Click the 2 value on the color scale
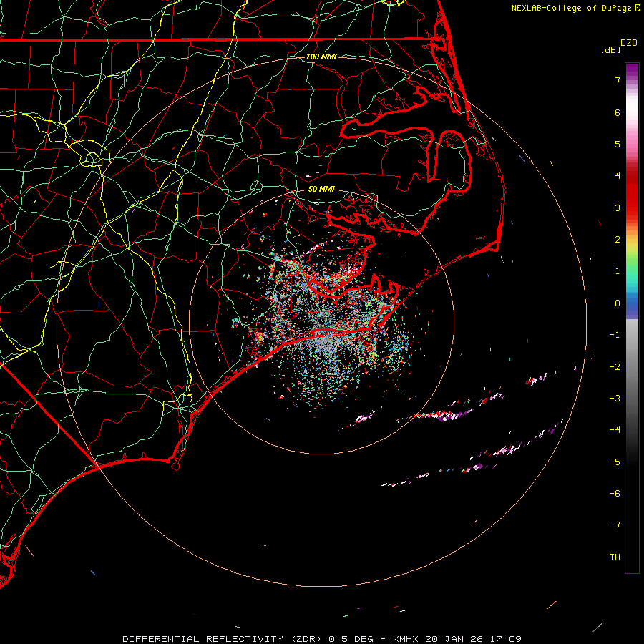 618,240
